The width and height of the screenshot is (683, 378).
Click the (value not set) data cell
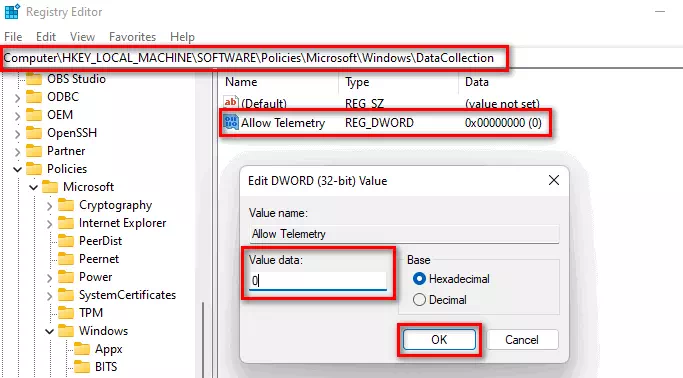tap(502, 104)
